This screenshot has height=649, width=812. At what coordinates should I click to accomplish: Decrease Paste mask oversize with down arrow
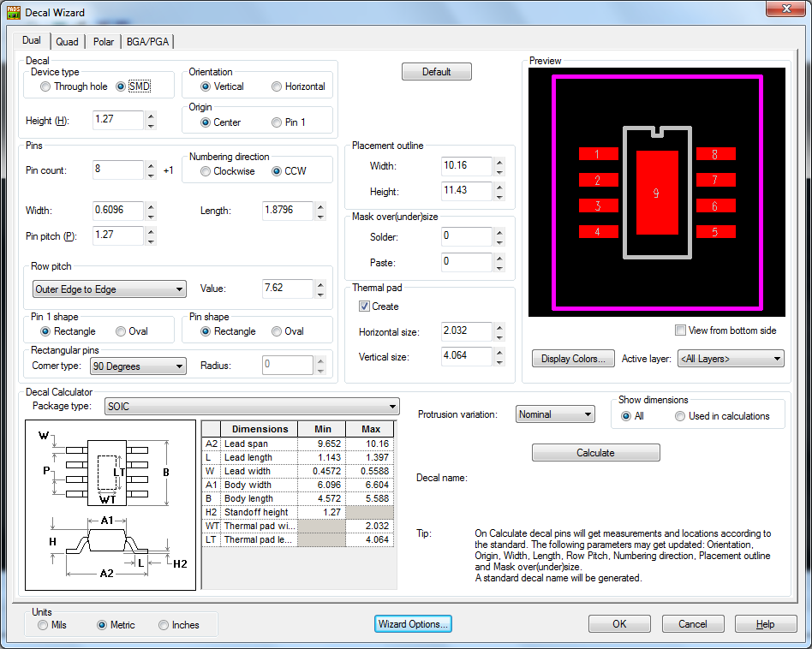tap(499, 268)
